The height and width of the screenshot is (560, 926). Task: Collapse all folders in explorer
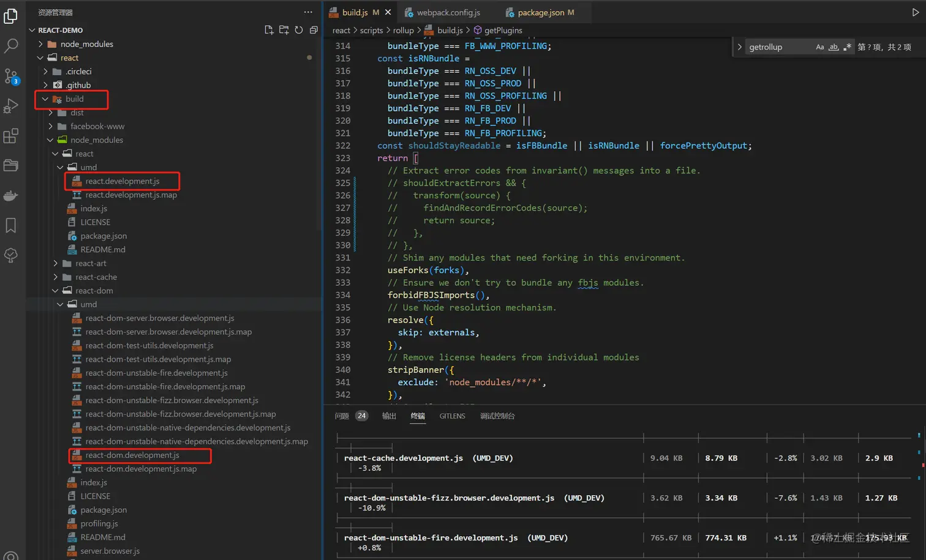click(x=314, y=30)
